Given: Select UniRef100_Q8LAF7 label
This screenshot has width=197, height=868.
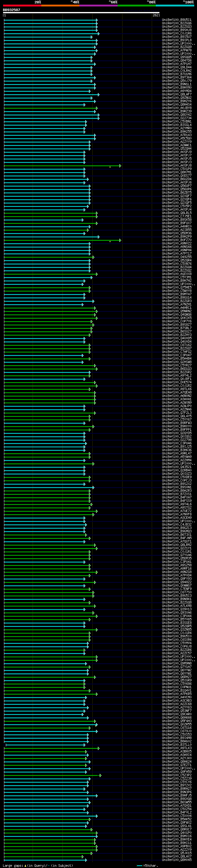Looking at the screenshot, I should [177, 94].
